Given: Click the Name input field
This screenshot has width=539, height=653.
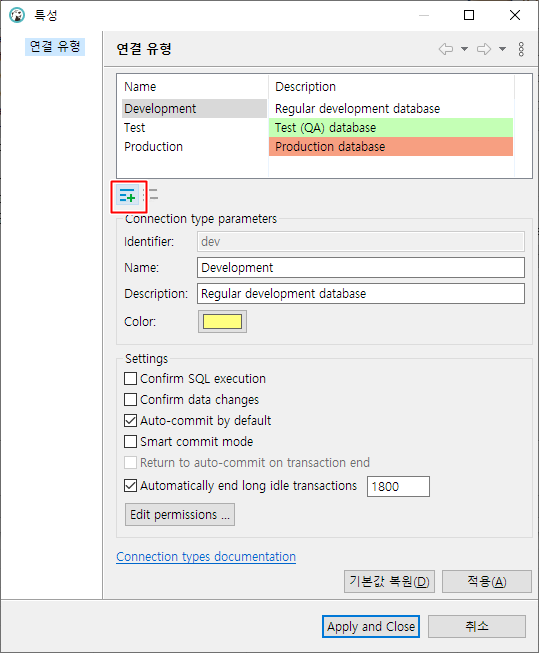Looking at the screenshot, I should [x=361, y=267].
